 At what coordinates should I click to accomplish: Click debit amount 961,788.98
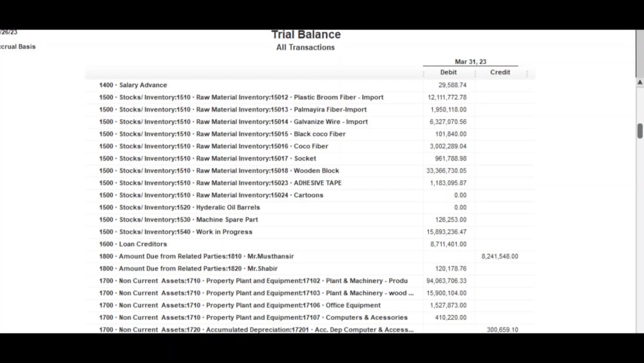click(451, 159)
